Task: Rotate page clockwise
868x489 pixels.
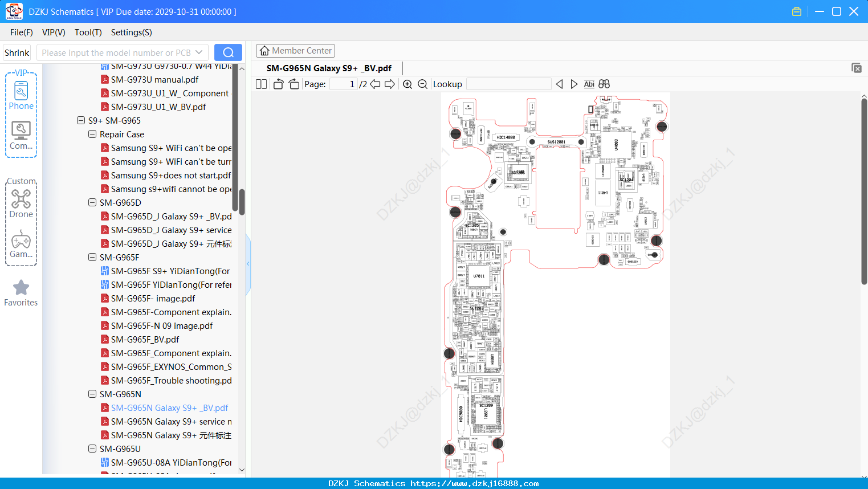Action: point(294,84)
